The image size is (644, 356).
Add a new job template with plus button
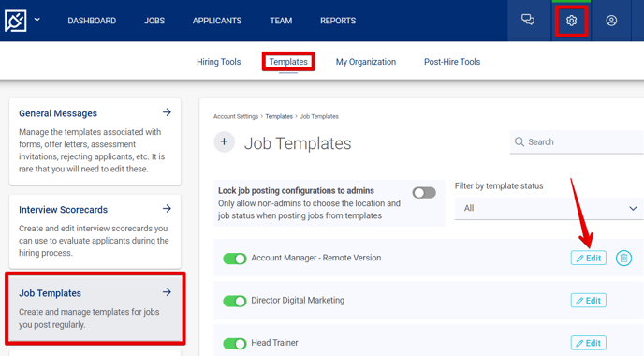(224, 142)
